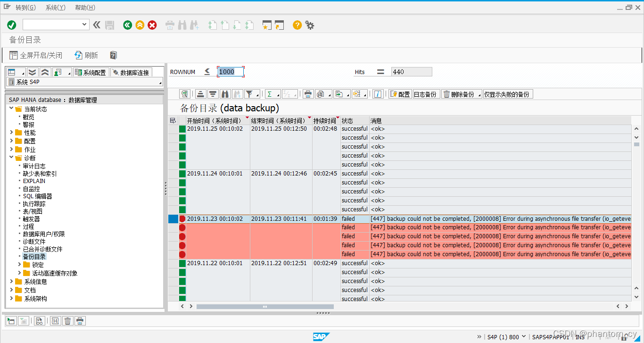Open the 转到(G) menu
Viewport: 644px width, 343px height.
[x=25, y=8]
